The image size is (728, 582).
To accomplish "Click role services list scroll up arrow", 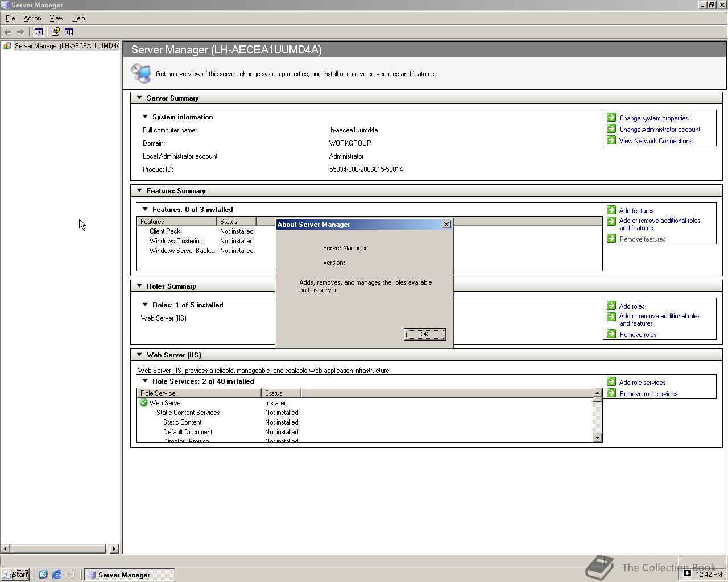I will click(x=597, y=393).
